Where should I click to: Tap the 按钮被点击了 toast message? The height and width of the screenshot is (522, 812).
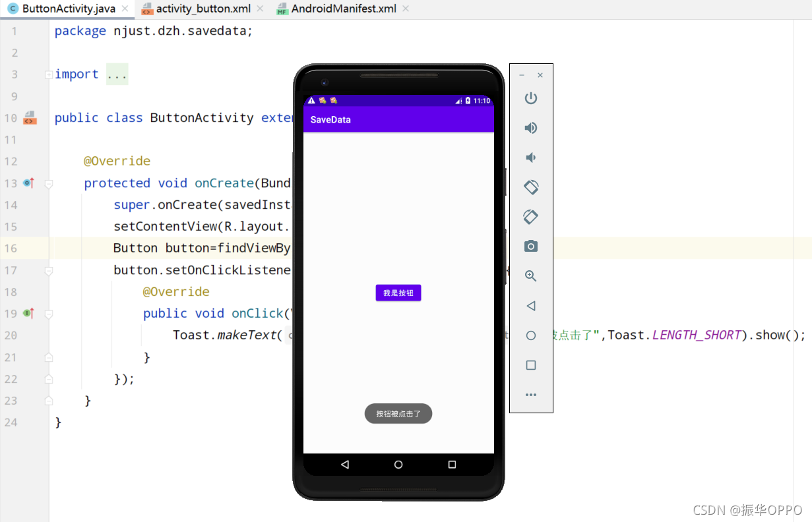tap(398, 414)
